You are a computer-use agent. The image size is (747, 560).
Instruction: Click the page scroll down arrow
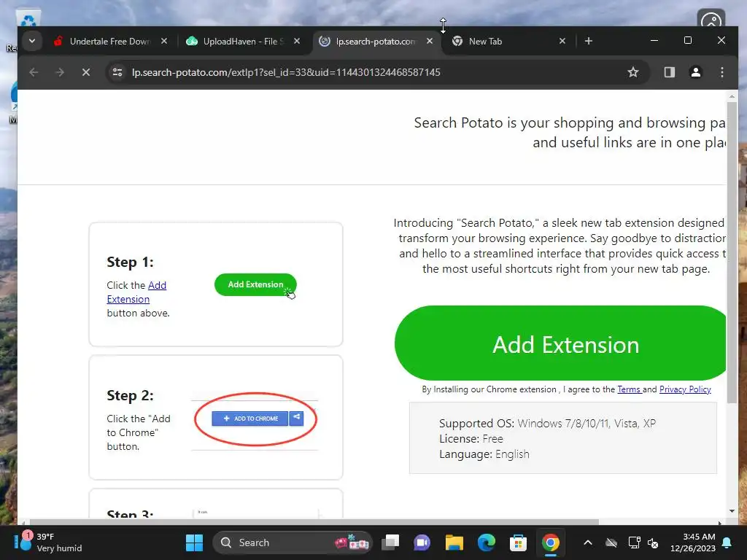click(732, 511)
